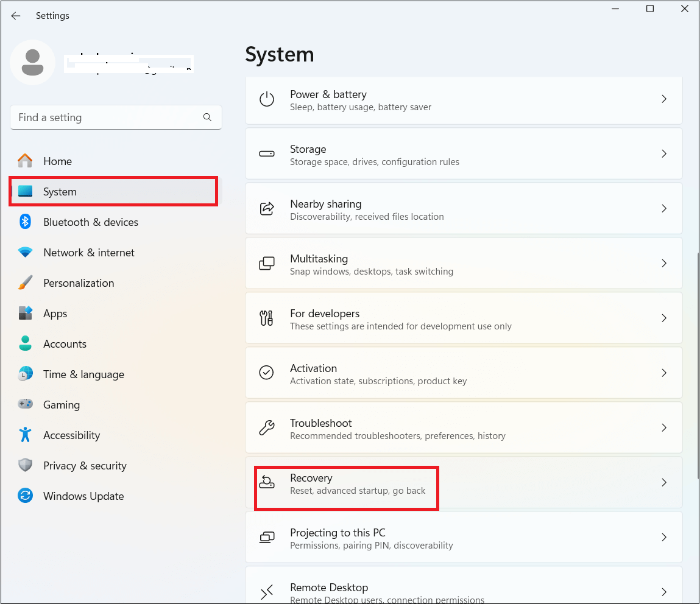Open Privacy & security settings
The image size is (700, 604).
(116, 465)
